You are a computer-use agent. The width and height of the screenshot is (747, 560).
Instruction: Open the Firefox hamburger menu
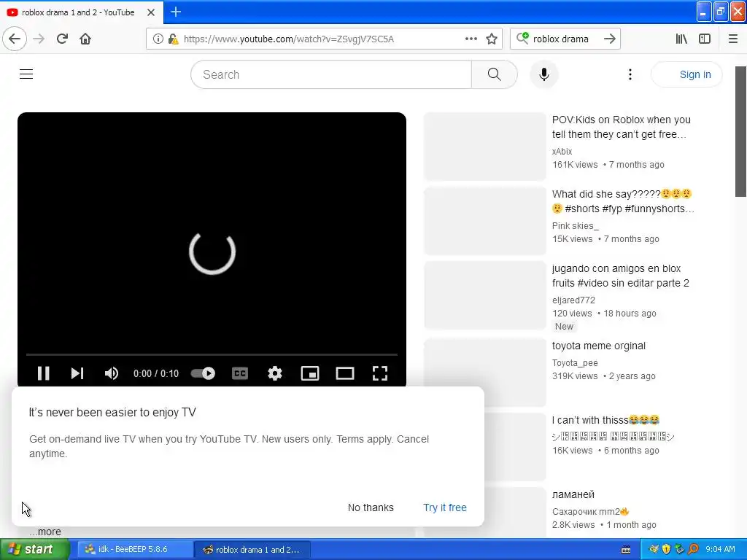[x=732, y=39]
